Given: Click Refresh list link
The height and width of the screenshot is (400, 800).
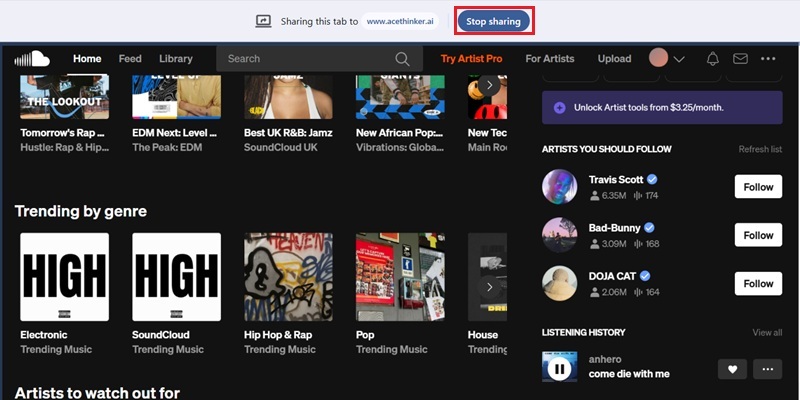Looking at the screenshot, I should tap(760, 149).
